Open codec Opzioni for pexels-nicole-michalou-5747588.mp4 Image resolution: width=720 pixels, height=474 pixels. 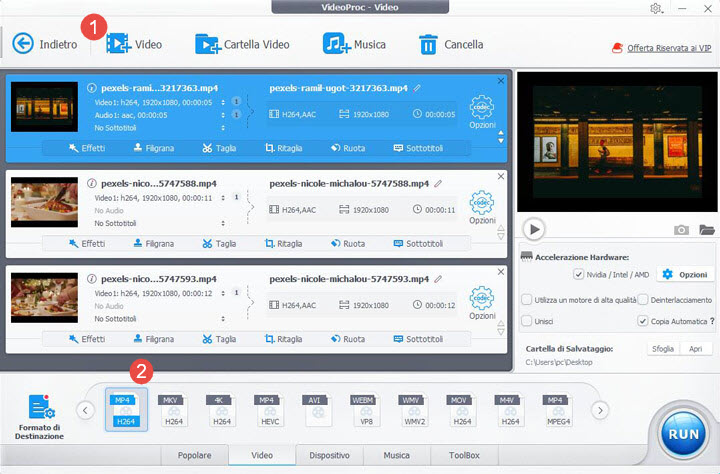click(x=482, y=207)
